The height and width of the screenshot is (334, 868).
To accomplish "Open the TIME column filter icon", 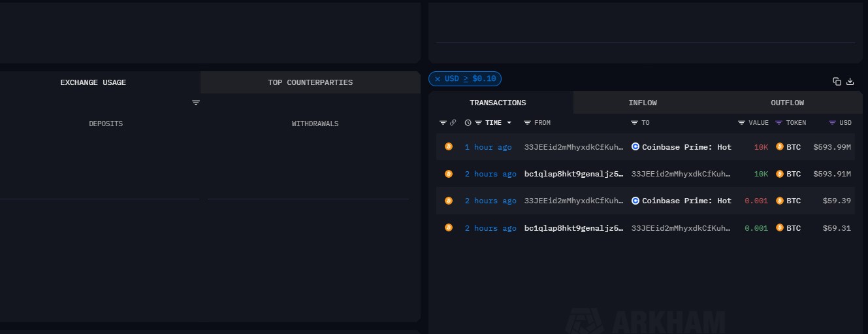I will 478,122.
